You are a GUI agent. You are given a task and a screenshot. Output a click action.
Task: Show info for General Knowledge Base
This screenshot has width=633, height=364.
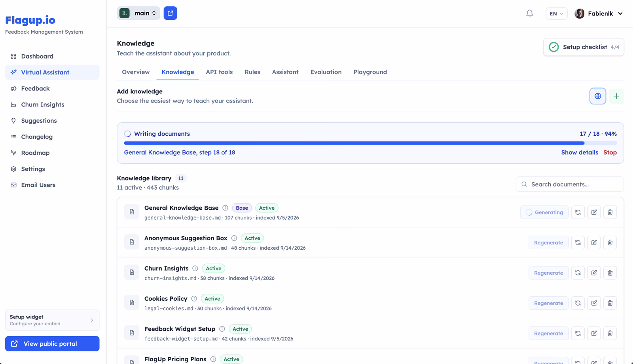(225, 208)
